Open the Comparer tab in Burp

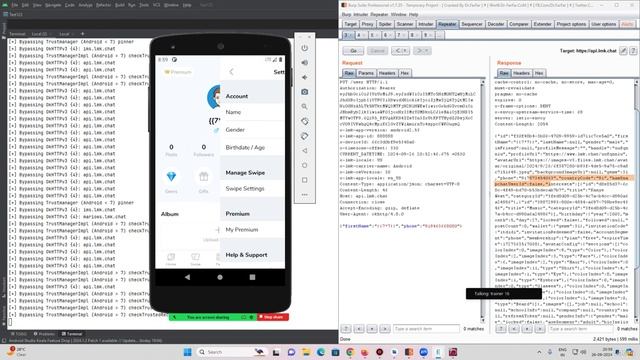pyautogui.click(x=519, y=24)
